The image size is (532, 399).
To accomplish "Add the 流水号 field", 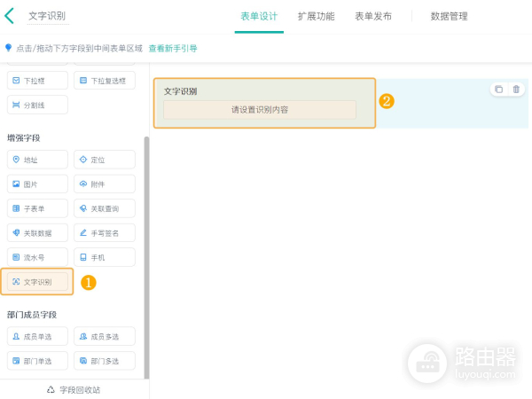I will [37, 257].
